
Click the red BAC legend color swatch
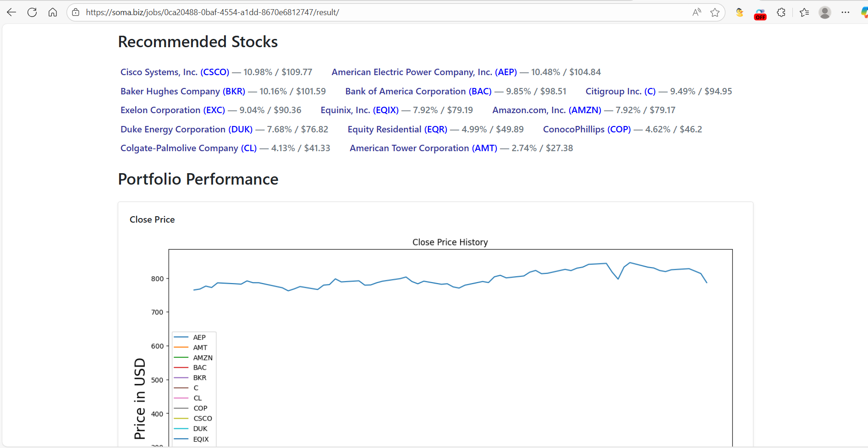(181, 367)
